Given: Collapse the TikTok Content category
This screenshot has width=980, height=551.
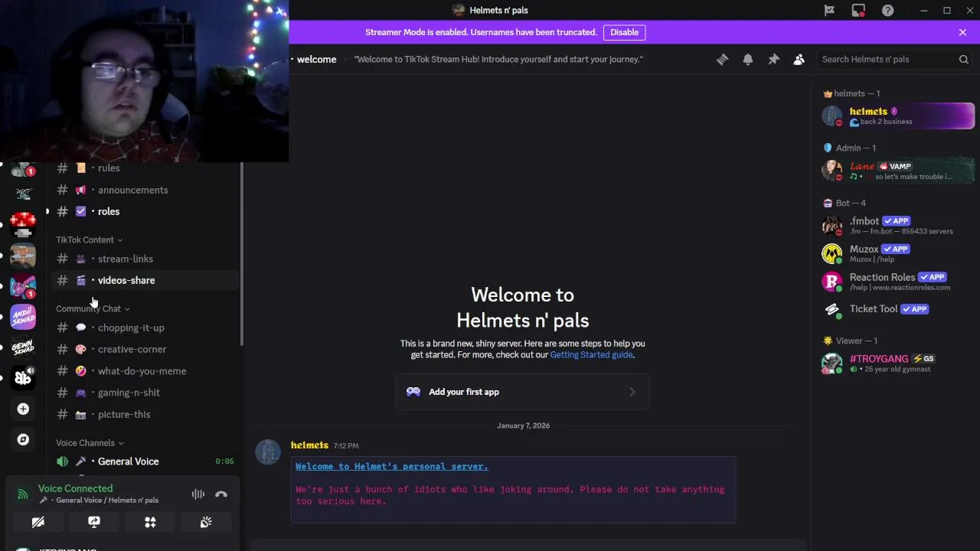Looking at the screenshot, I should tap(89, 240).
